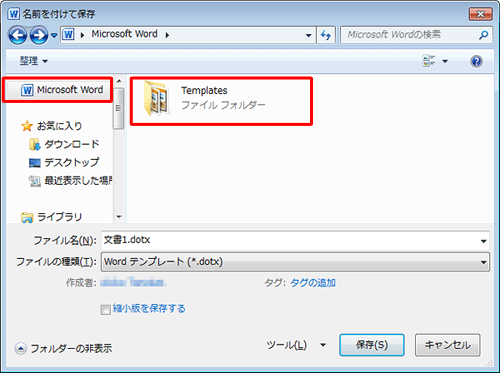Click the navigation pane scroll down arrow
Viewport: 500px width, 373px height.
click(119, 217)
